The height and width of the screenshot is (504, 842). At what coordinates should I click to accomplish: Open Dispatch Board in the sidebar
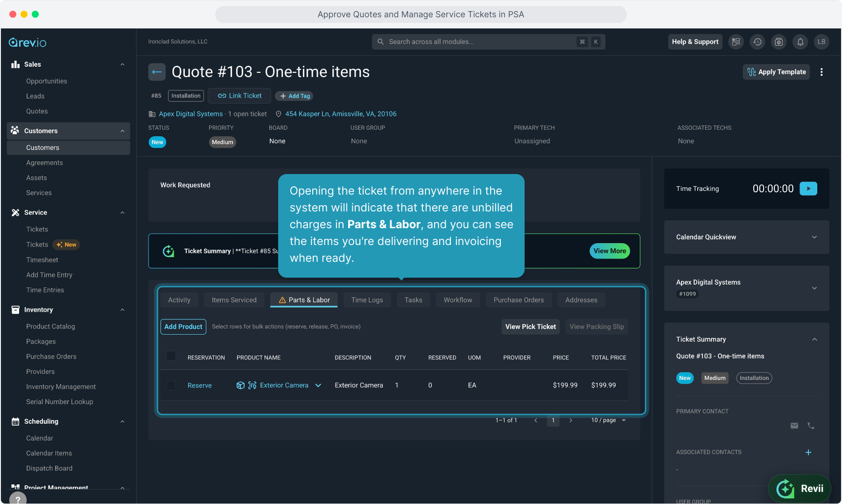pyautogui.click(x=49, y=469)
